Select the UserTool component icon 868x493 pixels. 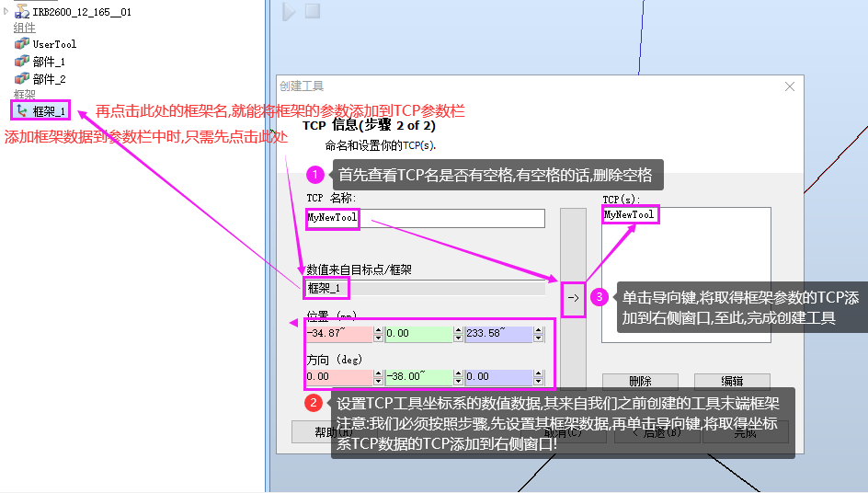coord(21,44)
